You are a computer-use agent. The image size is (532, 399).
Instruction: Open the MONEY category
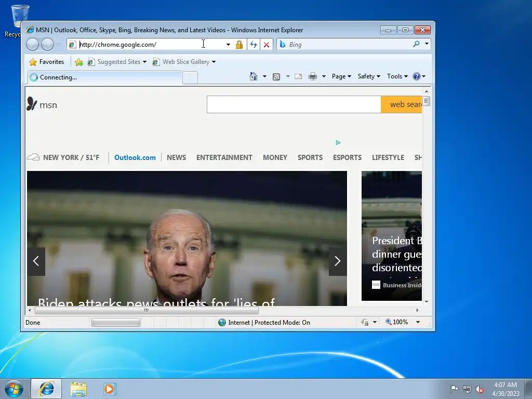(275, 157)
